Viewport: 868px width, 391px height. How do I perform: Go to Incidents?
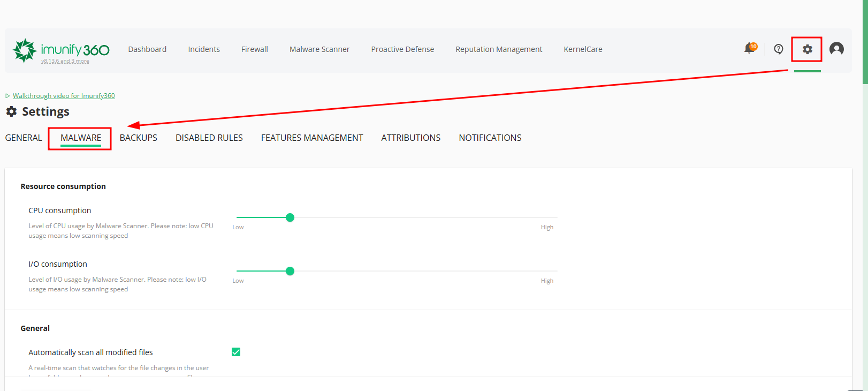click(x=204, y=49)
